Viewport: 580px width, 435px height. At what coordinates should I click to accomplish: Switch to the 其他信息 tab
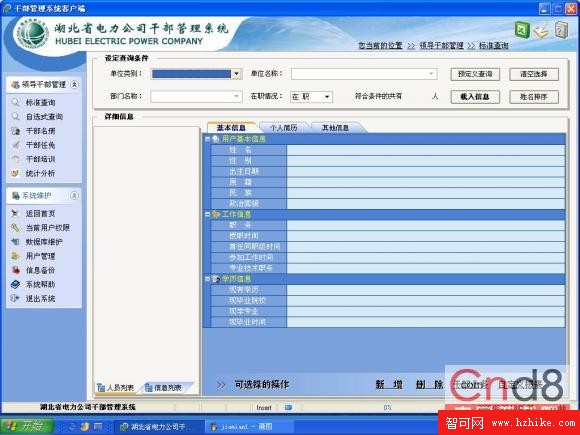click(x=335, y=128)
